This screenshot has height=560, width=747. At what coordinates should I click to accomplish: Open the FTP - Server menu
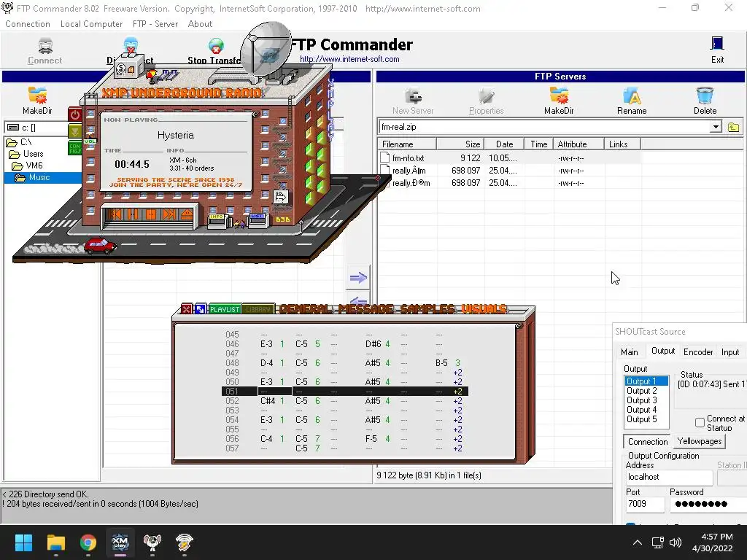pos(155,24)
